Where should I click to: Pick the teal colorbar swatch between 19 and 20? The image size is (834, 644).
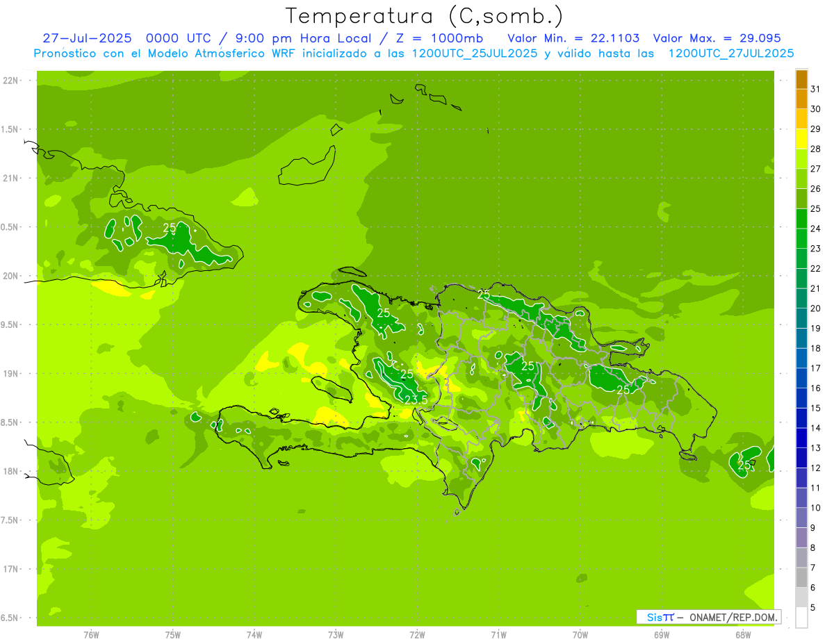[801, 318]
